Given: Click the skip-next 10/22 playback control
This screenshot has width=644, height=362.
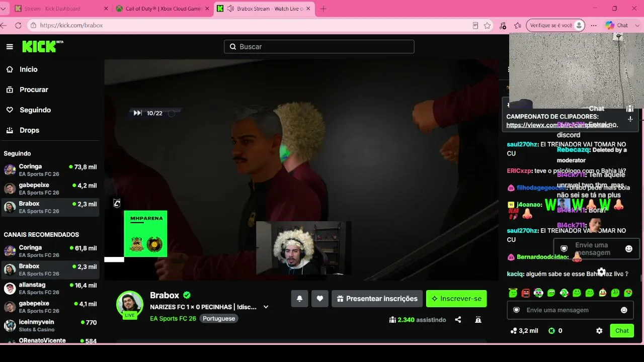Looking at the screenshot, I should [x=137, y=113].
